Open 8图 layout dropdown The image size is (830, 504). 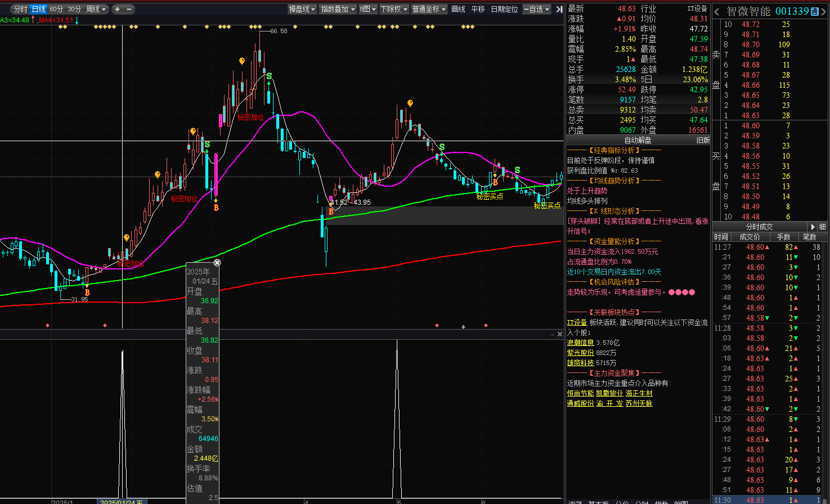tap(368, 9)
